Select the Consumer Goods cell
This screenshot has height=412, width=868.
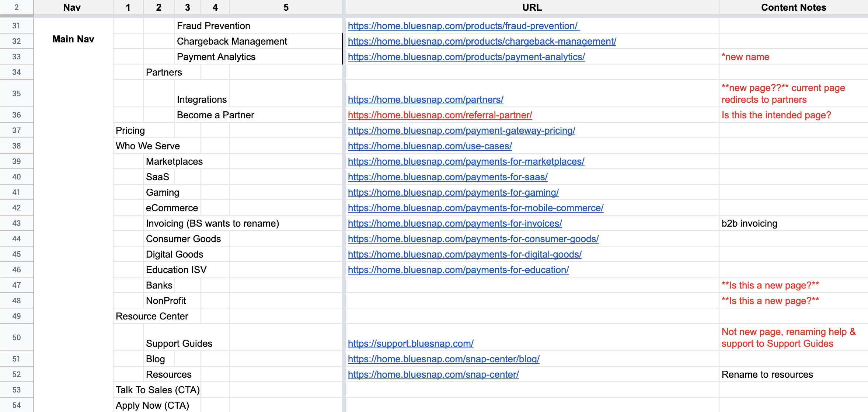coord(183,239)
